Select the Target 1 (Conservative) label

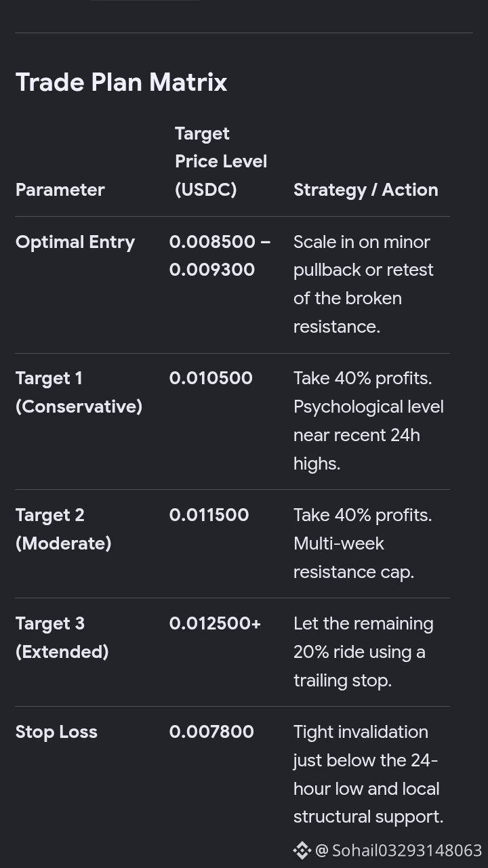[x=79, y=392]
